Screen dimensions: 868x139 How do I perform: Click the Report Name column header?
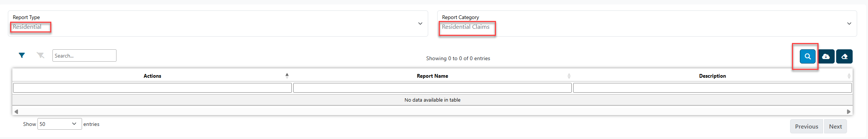coord(432,76)
